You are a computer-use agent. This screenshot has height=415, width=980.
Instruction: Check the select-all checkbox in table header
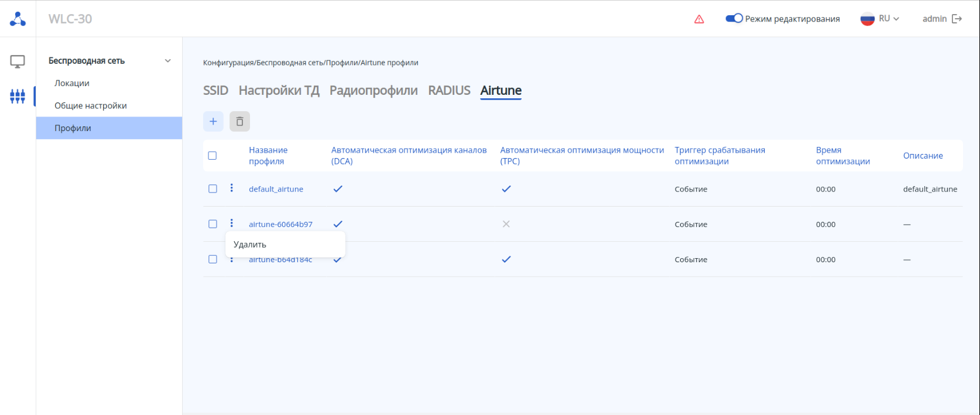click(x=213, y=156)
